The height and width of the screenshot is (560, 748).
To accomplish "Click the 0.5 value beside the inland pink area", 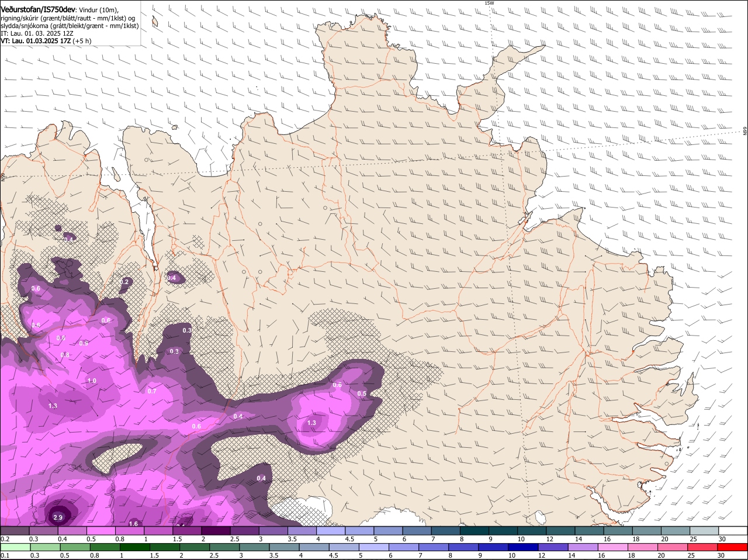I will [x=362, y=393].
